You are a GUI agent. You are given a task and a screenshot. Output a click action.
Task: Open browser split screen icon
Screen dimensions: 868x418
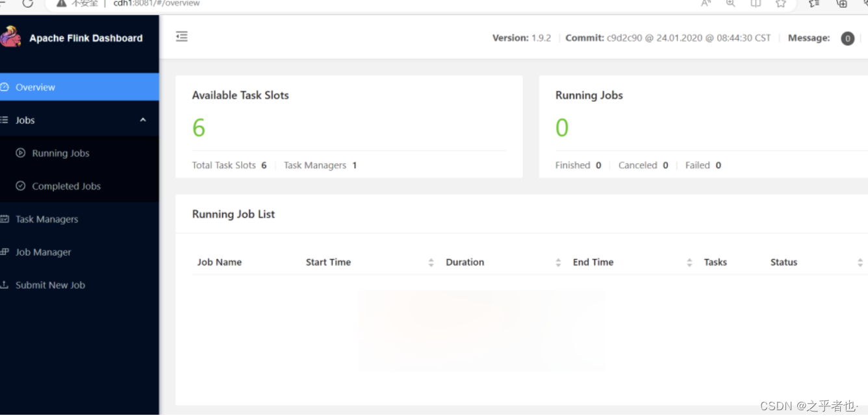pos(756,3)
